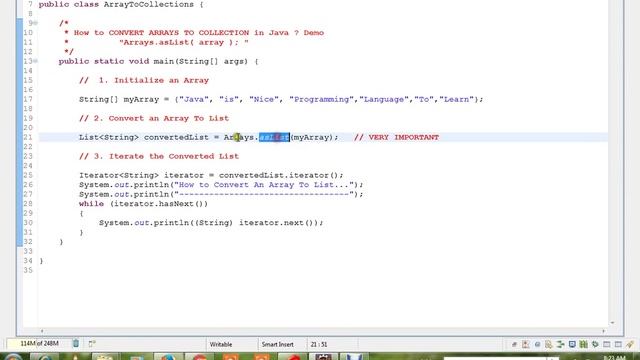640x360 pixels.
Task: Click the highlighted asList method name
Action: (274, 137)
